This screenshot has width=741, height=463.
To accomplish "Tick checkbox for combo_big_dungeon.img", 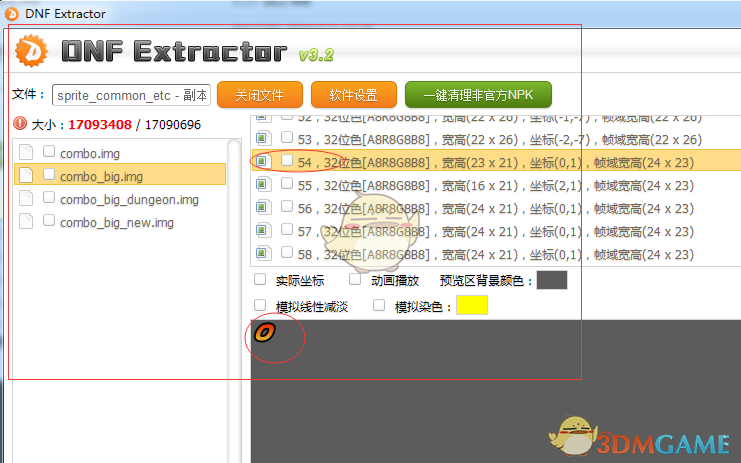I will [x=49, y=197].
